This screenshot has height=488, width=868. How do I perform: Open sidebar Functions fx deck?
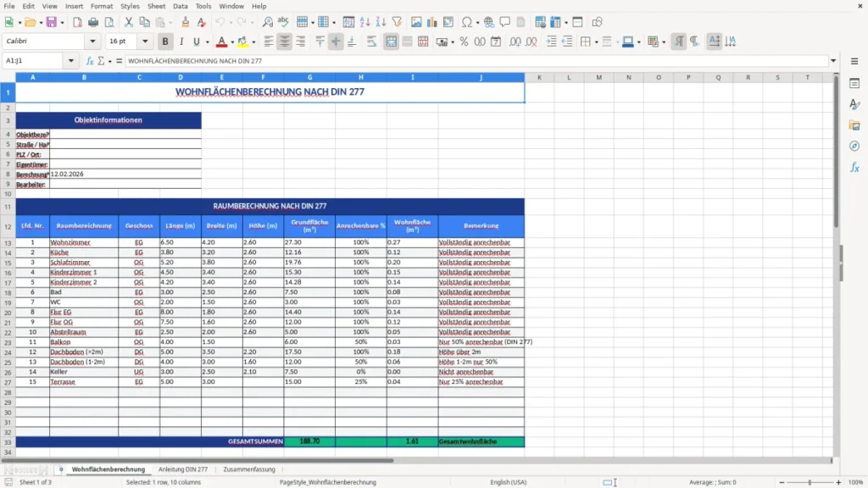pos(854,167)
